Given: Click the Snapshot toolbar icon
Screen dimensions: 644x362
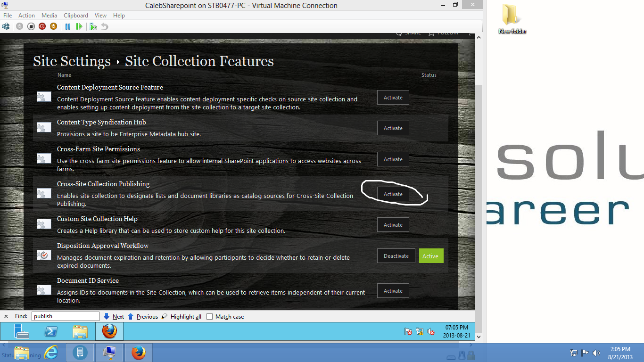Looking at the screenshot, I should [x=93, y=26].
